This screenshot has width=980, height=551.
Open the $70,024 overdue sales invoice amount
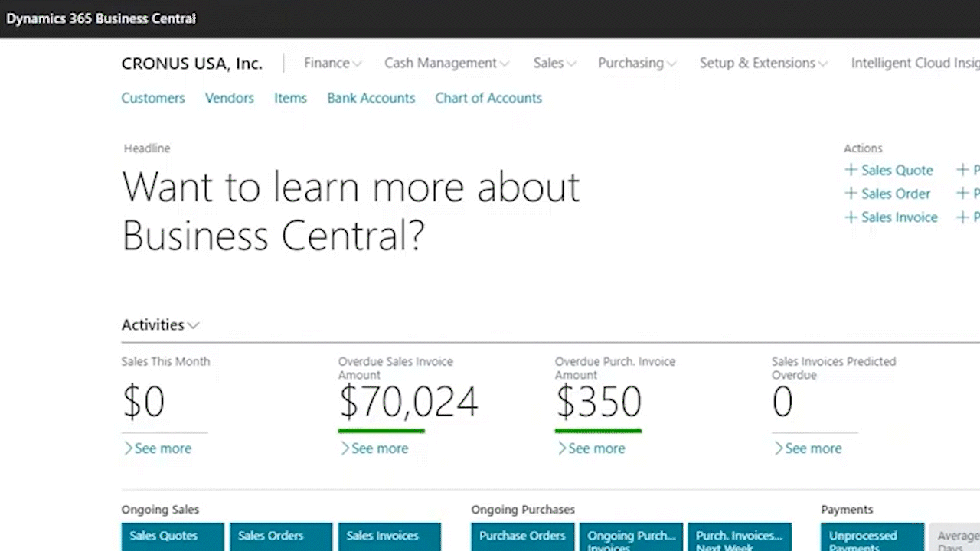click(x=409, y=402)
